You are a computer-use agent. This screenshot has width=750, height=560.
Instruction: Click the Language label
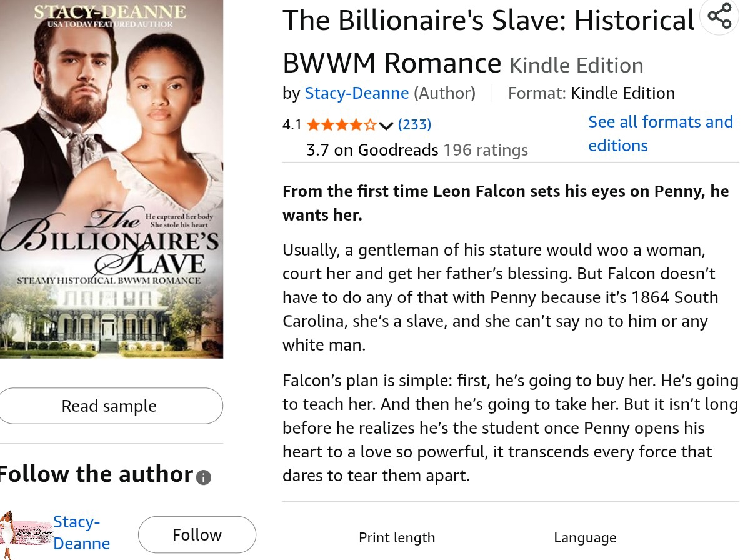585,537
